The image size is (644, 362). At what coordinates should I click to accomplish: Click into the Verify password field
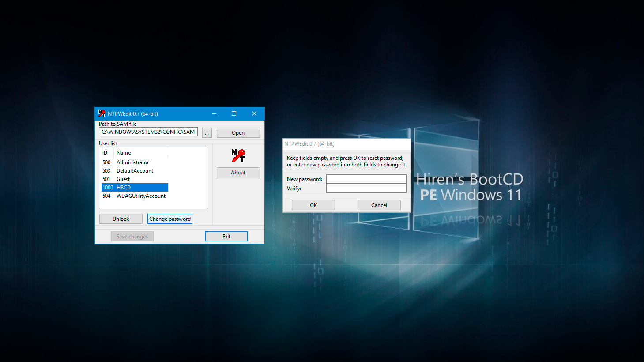366,189
